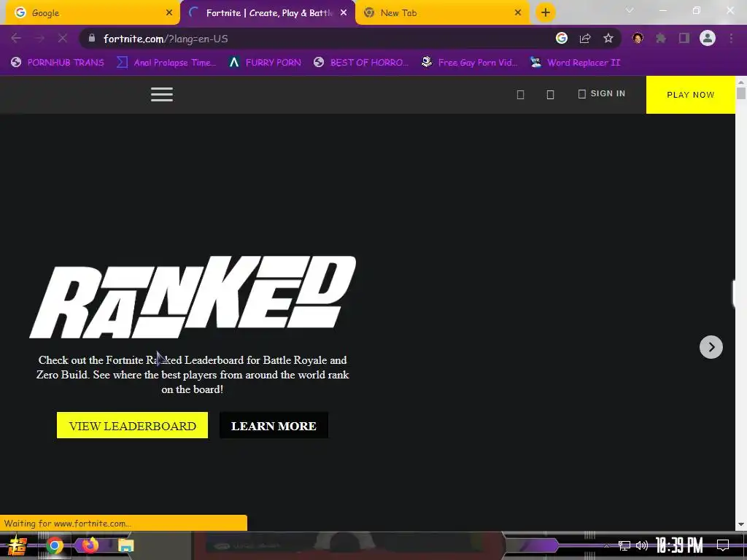Click the LEARN MORE button

pyautogui.click(x=274, y=425)
